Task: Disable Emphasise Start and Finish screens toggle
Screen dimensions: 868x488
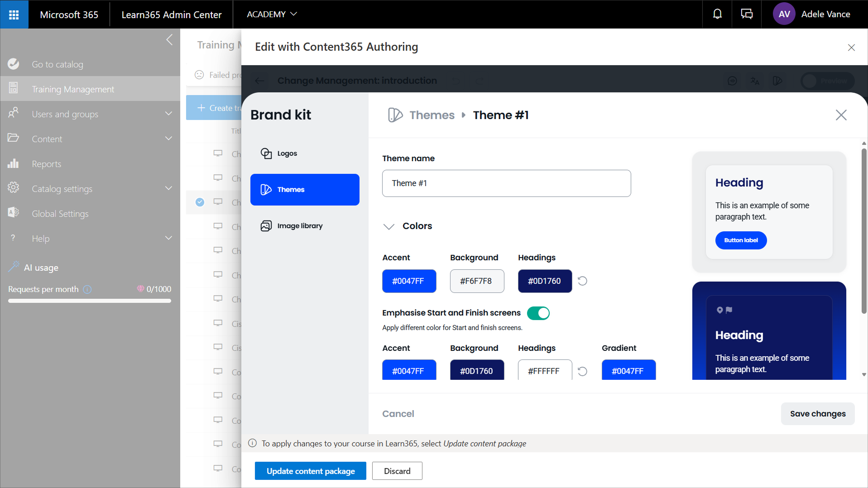Action: coord(538,313)
